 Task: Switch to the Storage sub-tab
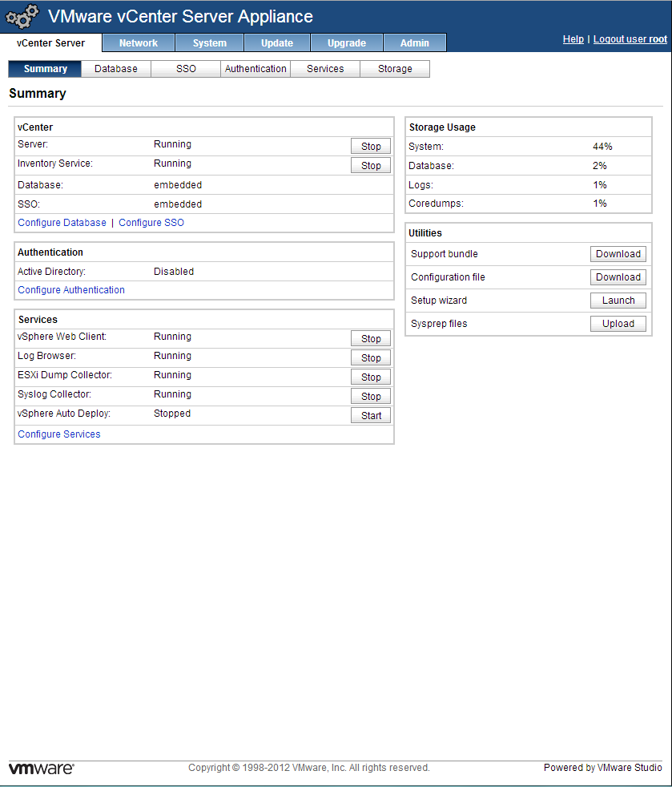[395, 69]
